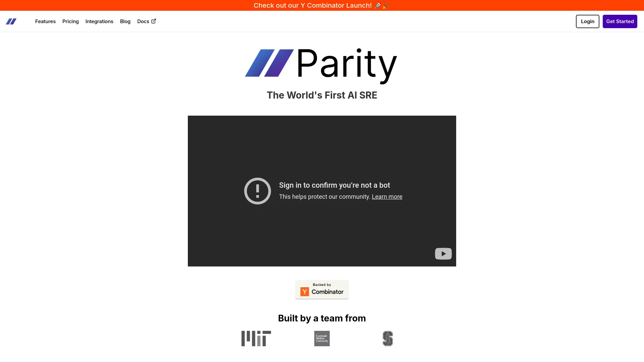Expand the Docs external link dropdown
This screenshot has height=362, width=644.
pos(147,21)
